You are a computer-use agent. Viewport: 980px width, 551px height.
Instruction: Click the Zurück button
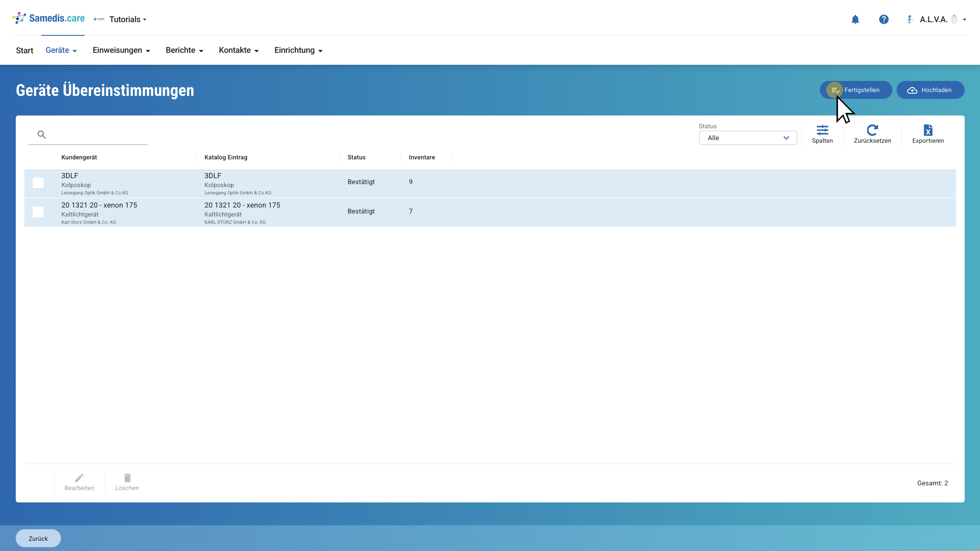38,538
